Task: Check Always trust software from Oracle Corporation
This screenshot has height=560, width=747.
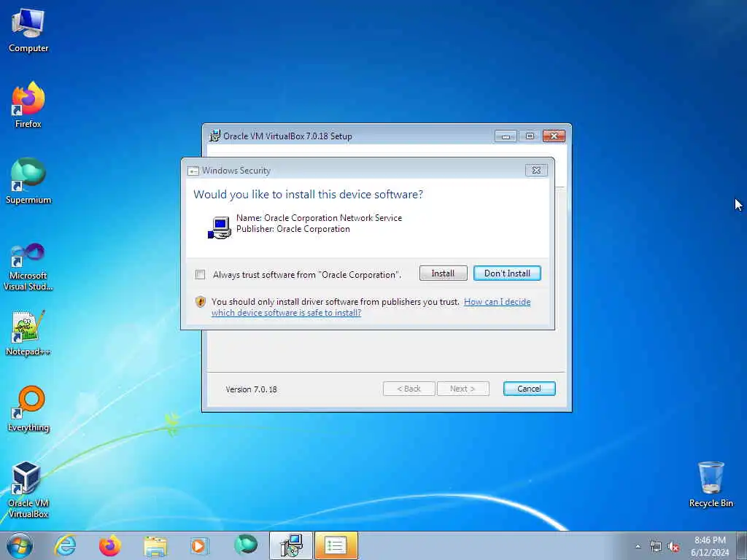Action: (200, 275)
